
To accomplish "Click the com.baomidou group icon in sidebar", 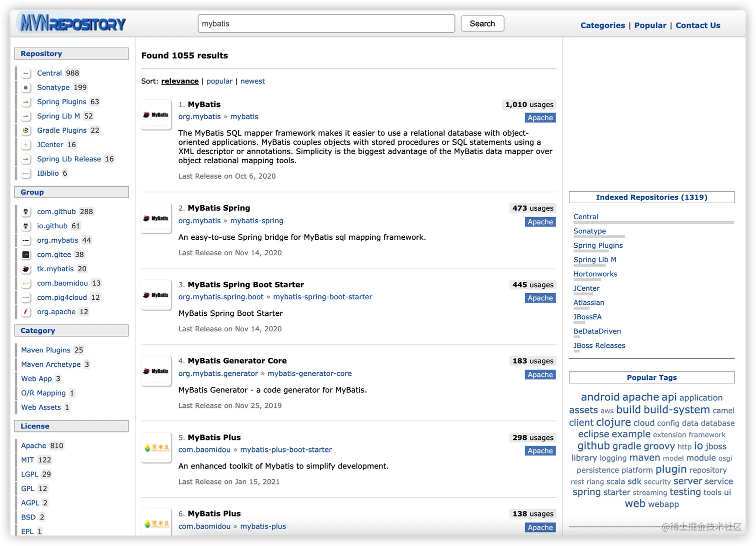I will tap(26, 283).
